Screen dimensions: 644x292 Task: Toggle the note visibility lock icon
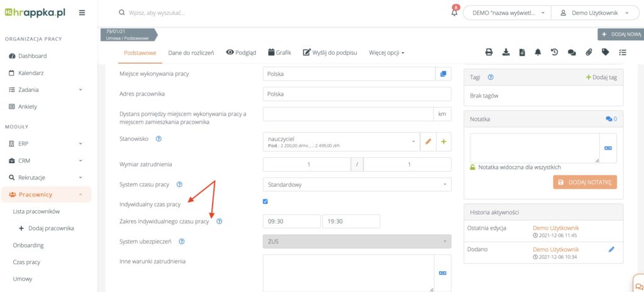(x=473, y=167)
